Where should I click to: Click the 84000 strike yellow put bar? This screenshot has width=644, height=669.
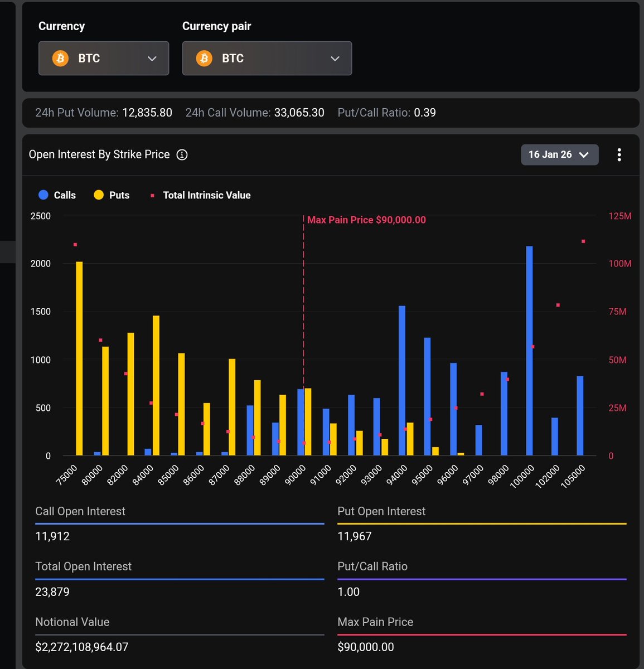156,386
